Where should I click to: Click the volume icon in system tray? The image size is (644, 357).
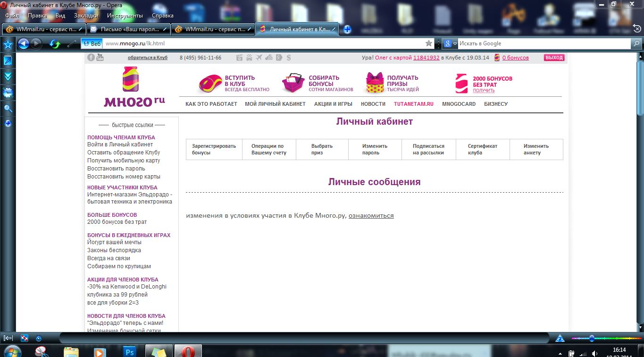[595, 353]
